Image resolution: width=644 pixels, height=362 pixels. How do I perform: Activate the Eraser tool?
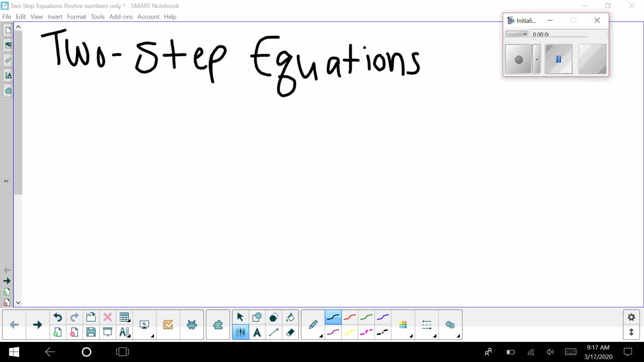pos(290,332)
